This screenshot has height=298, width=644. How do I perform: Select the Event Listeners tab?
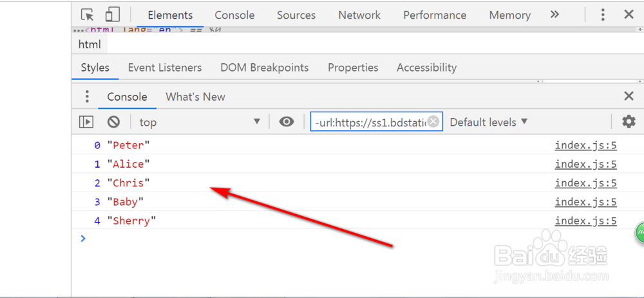(165, 68)
